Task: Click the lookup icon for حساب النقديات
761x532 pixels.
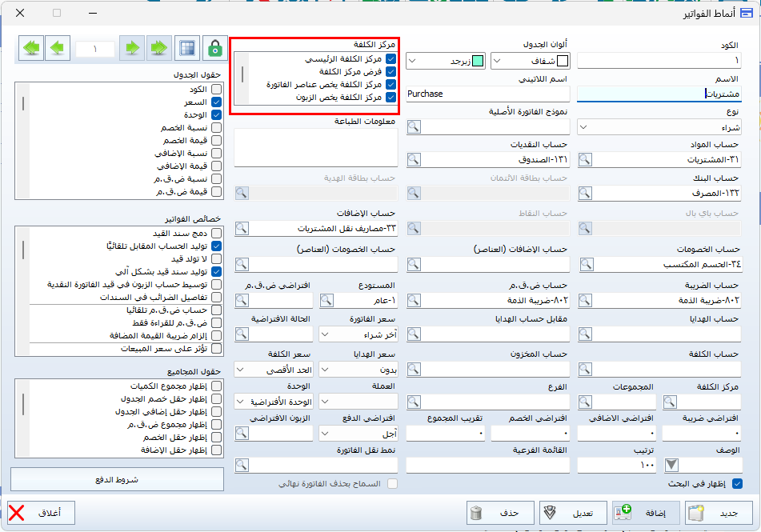Action: pyautogui.click(x=415, y=159)
